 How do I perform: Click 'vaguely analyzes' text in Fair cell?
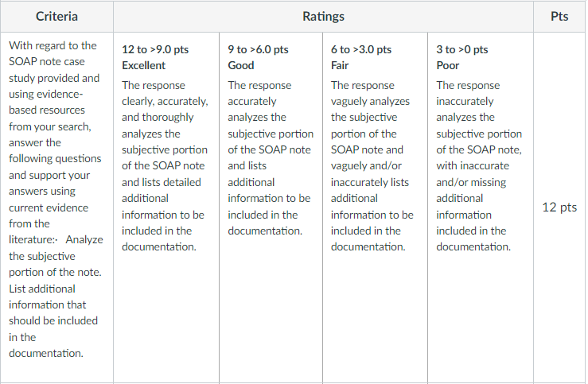tap(370, 102)
